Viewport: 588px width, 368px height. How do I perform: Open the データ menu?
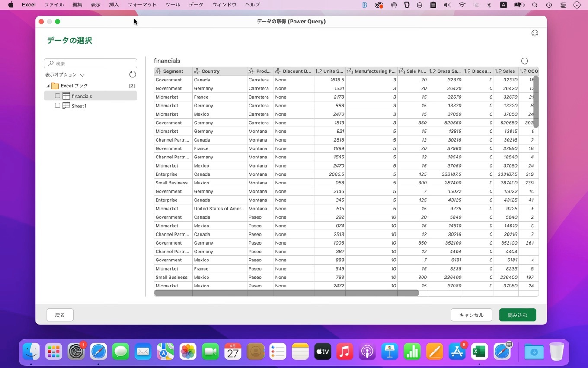click(195, 5)
